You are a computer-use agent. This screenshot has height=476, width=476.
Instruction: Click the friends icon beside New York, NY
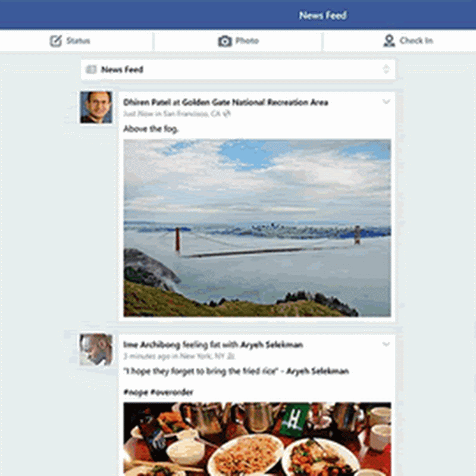click(x=231, y=356)
